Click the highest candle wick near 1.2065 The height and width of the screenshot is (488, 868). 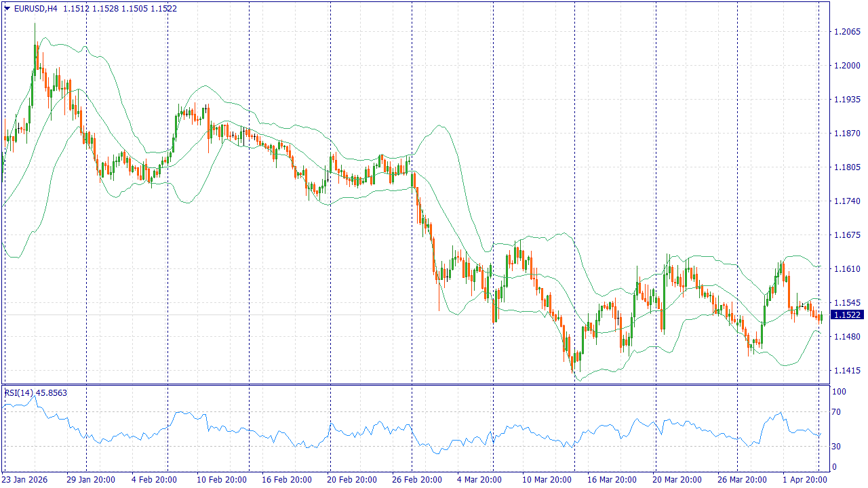pos(35,26)
